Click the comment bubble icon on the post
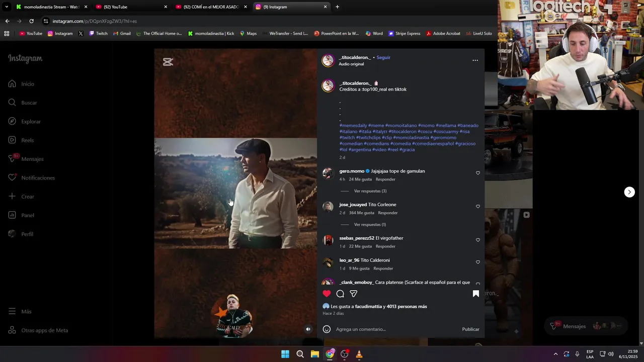 (340, 294)
